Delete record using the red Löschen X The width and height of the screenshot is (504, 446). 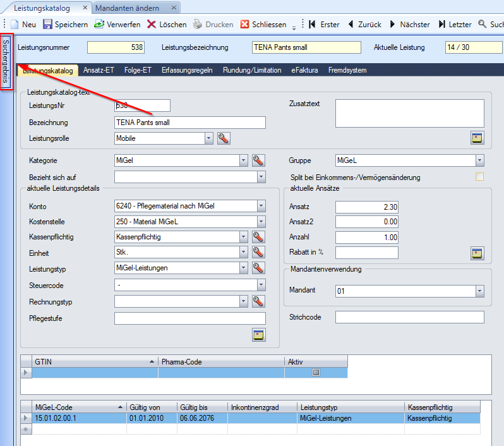152,25
